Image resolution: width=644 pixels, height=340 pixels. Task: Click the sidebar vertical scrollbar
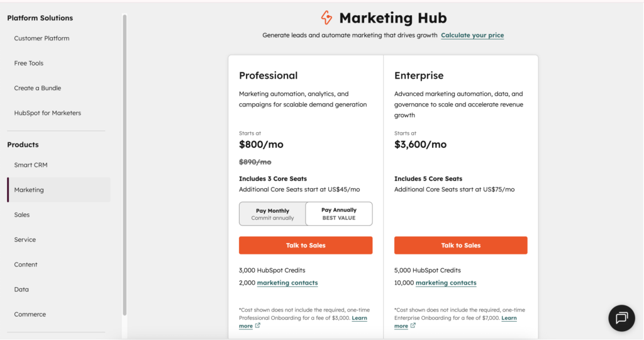[125, 164]
